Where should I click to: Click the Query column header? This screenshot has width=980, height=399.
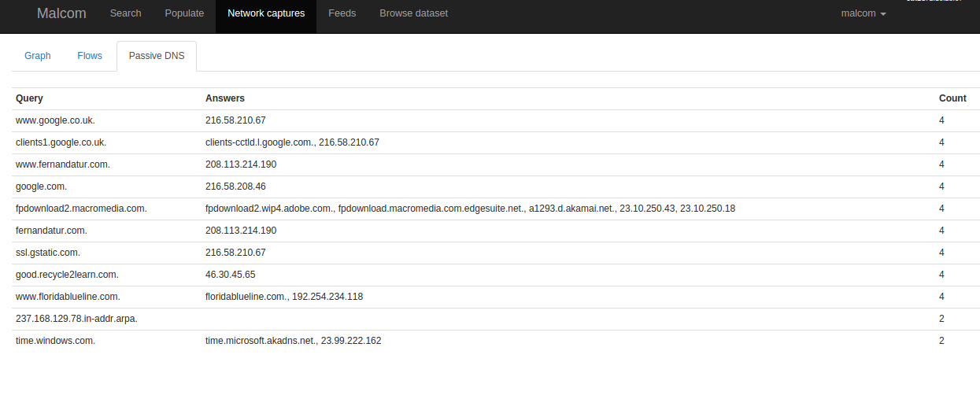(29, 98)
